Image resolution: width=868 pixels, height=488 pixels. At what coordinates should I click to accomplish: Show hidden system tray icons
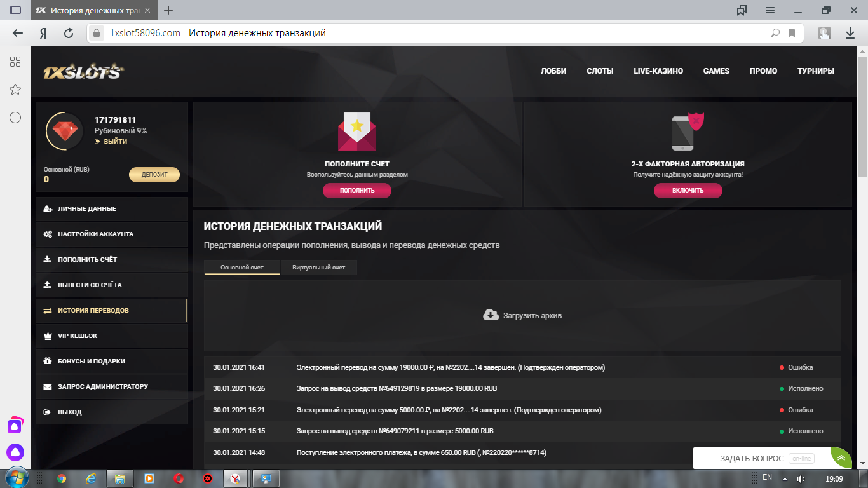point(785,478)
